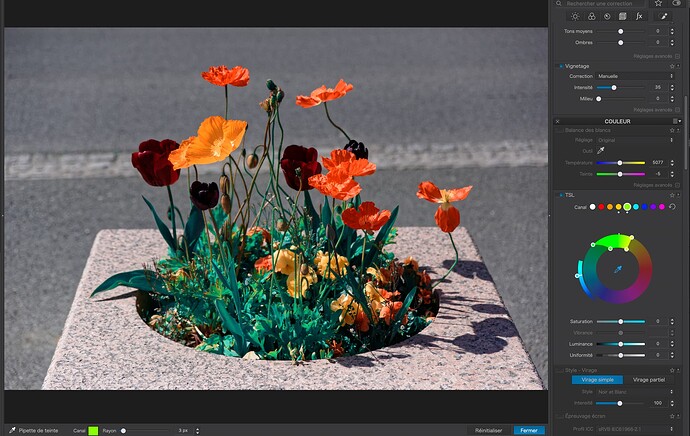Step the Vignetage Intensité value arrows
Viewport: 690px width, 436px height.
pos(672,88)
